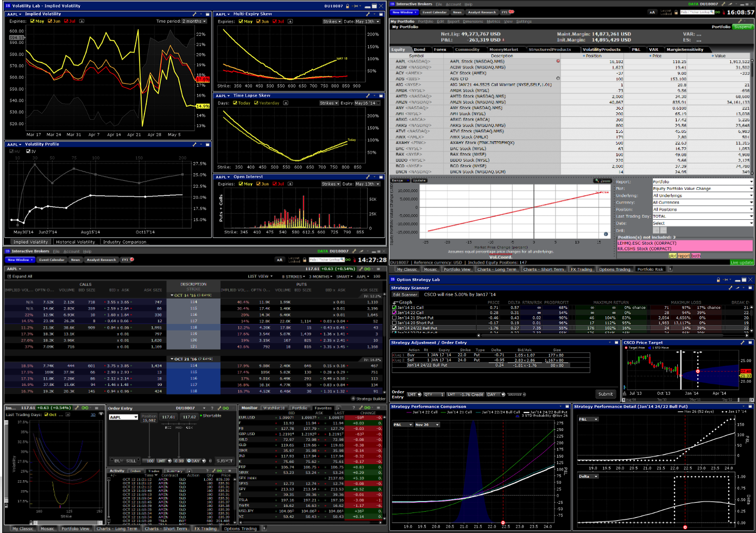Image resolution: width=756 pixels, height=533 pixels.
Task: Open Report Portfolio dropdown
Action: [x=703, y=182]
